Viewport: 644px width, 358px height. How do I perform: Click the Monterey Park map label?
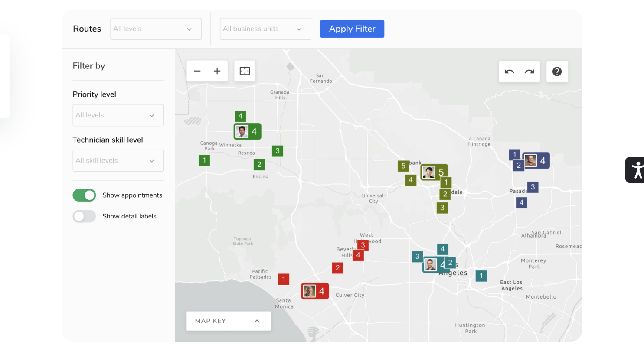[533, 264]
